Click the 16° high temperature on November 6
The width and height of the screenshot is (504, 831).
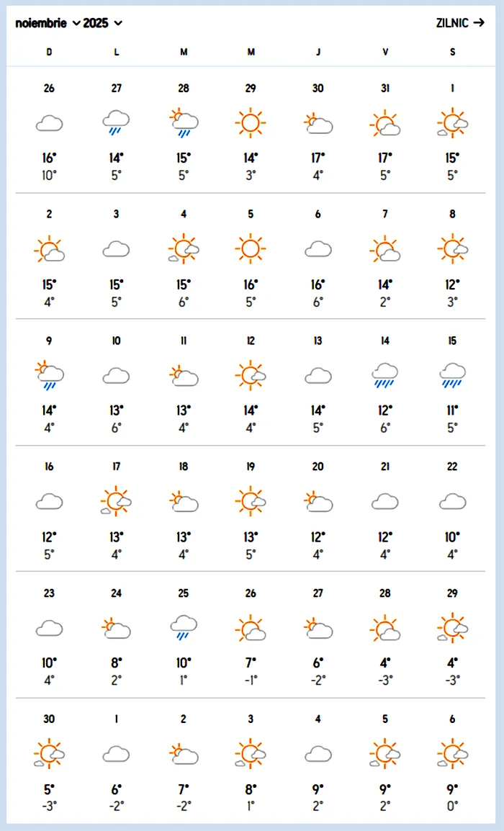(318, 284)
